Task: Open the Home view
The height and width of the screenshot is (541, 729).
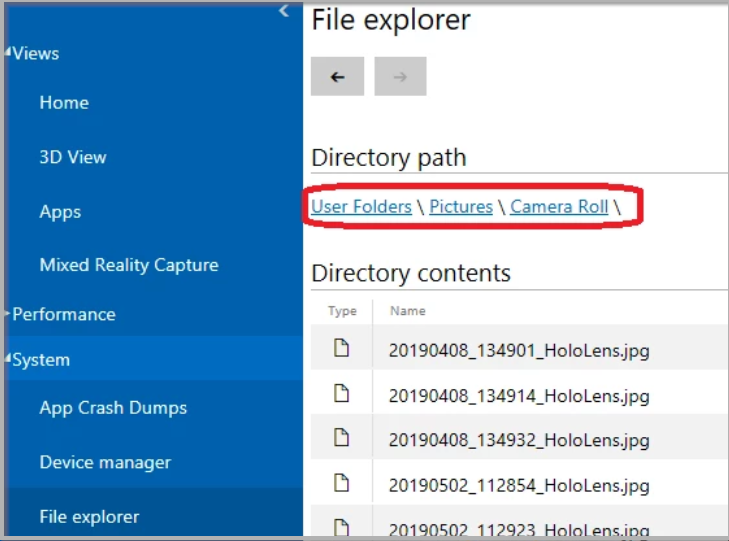Action: pyautogui.click(x=64, y=103)
